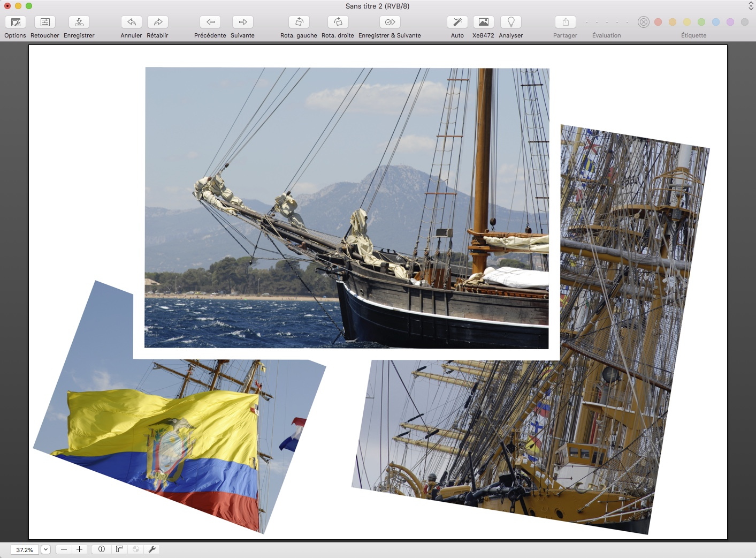The height and width of the screenshot is (558, 756).
Task: Clear the label with the crossed-circle icon
Action: point(644,22)
